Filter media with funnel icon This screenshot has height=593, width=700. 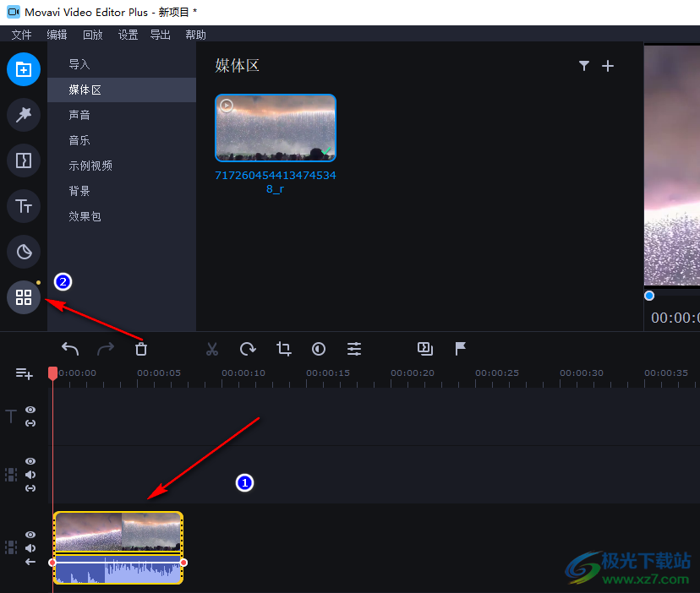pos(584,66)
